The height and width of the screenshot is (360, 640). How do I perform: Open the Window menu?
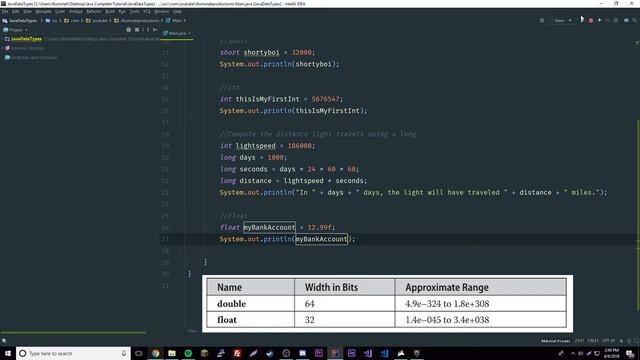tap(162, 11)
